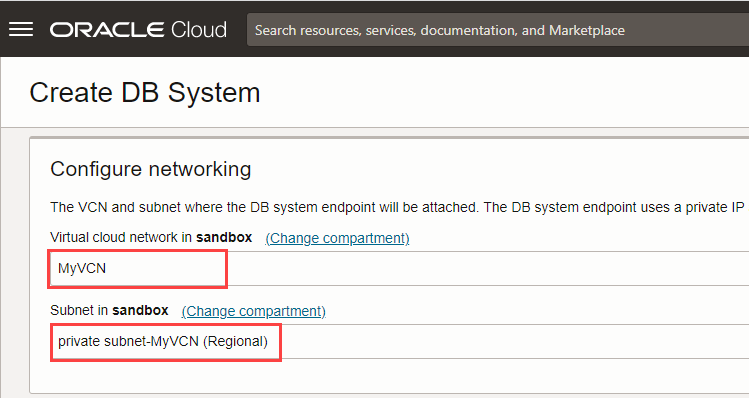Click the Configure networking section title

(x=150, y=169)
